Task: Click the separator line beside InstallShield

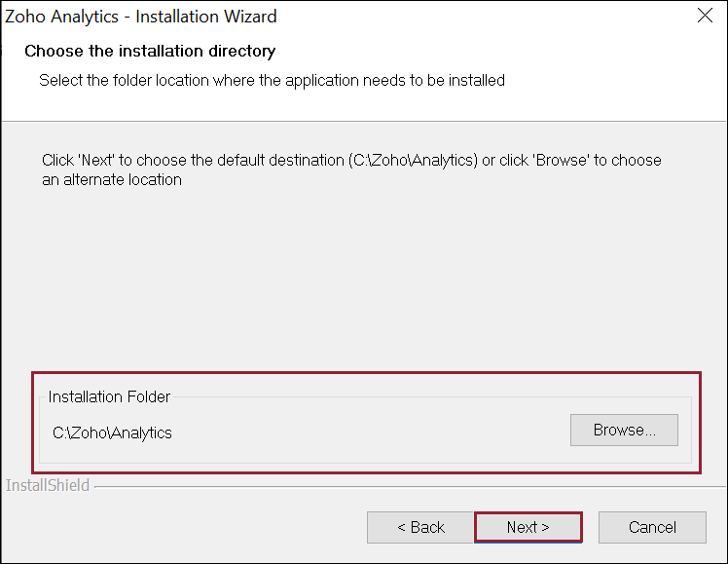Action: pos(389,485)
